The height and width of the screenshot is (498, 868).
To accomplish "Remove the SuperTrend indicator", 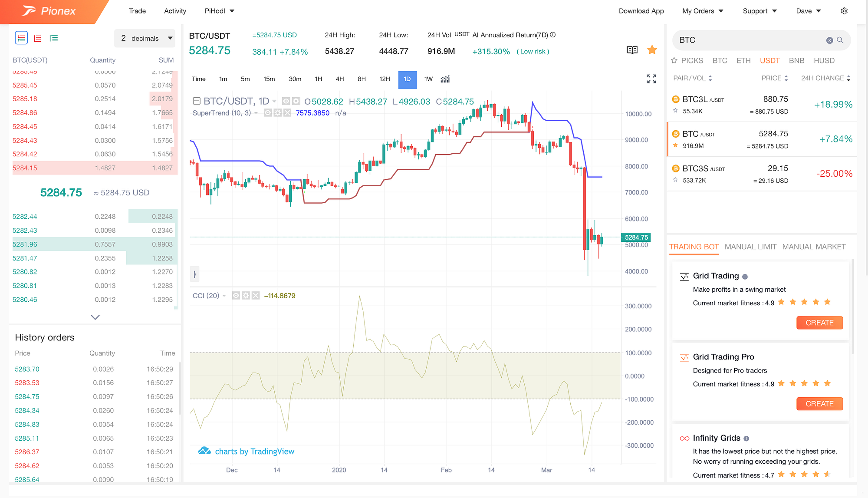I will (287, 113).
